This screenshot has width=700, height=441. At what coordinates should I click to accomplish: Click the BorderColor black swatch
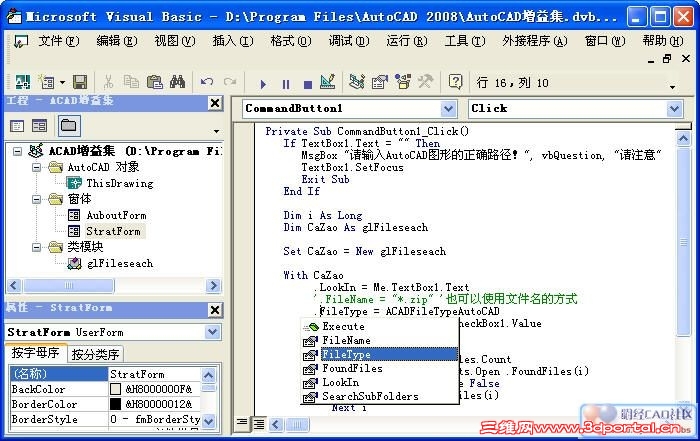click(x=116, y=404)
